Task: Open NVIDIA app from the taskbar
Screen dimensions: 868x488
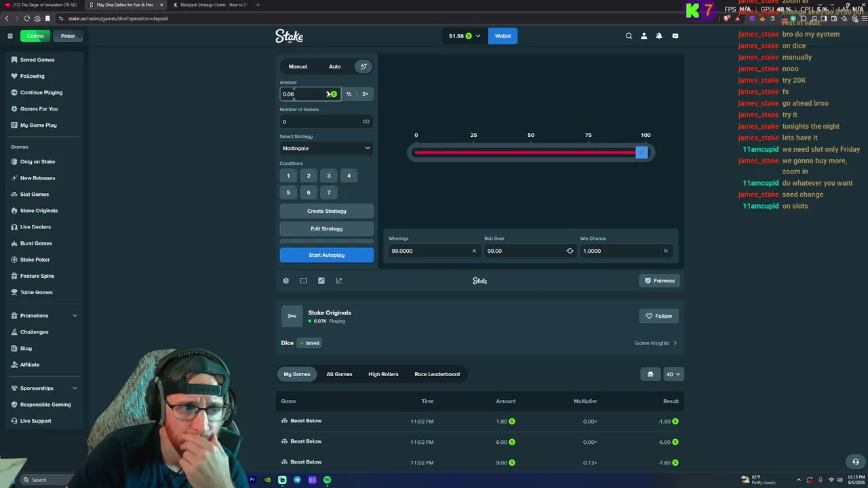Action: click(267, 480)
